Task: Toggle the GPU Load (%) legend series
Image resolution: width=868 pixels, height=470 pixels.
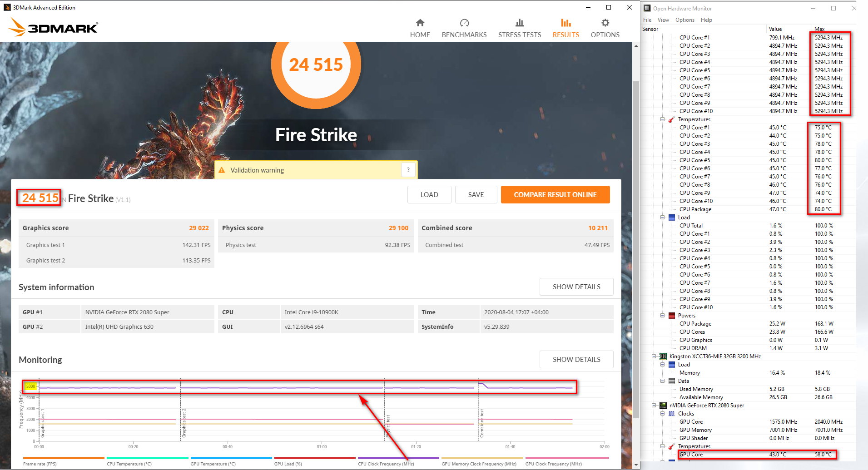Action: click(x=315, y=461)
